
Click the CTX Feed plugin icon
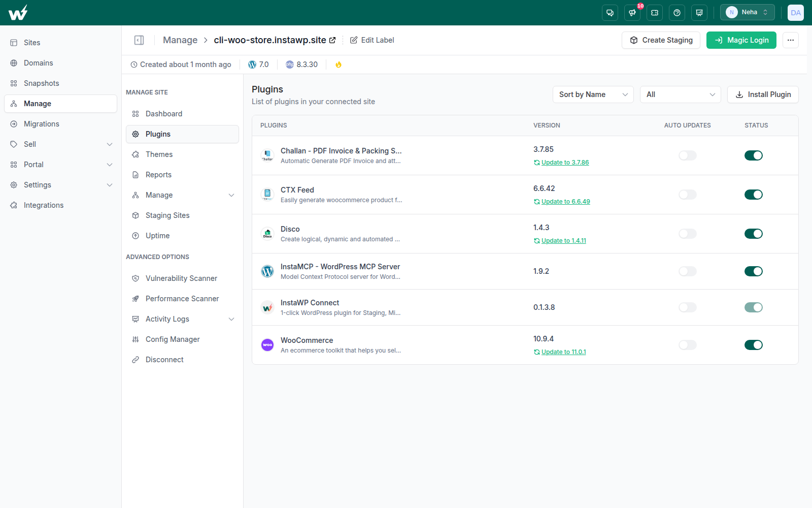(x=267, y=195)
